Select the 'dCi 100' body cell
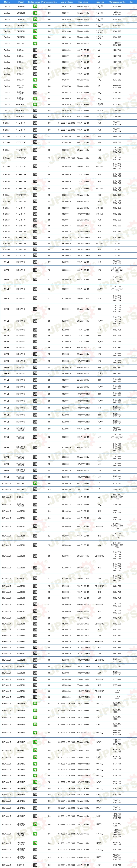Viewport: 137px width, 868px height. pos(100,189)
